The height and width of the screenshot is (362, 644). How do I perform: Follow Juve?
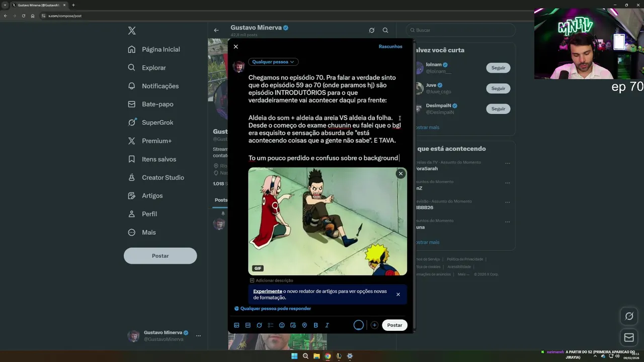tap(498, 88)
